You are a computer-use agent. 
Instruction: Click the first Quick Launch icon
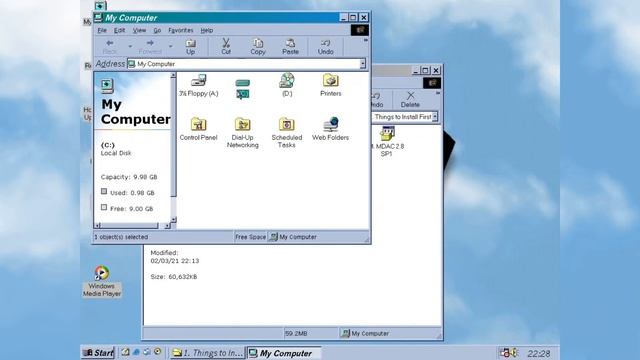125,352
